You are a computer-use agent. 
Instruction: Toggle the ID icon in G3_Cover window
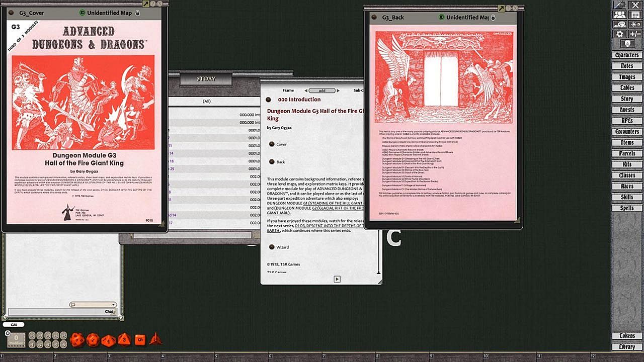tap(83, 13)
